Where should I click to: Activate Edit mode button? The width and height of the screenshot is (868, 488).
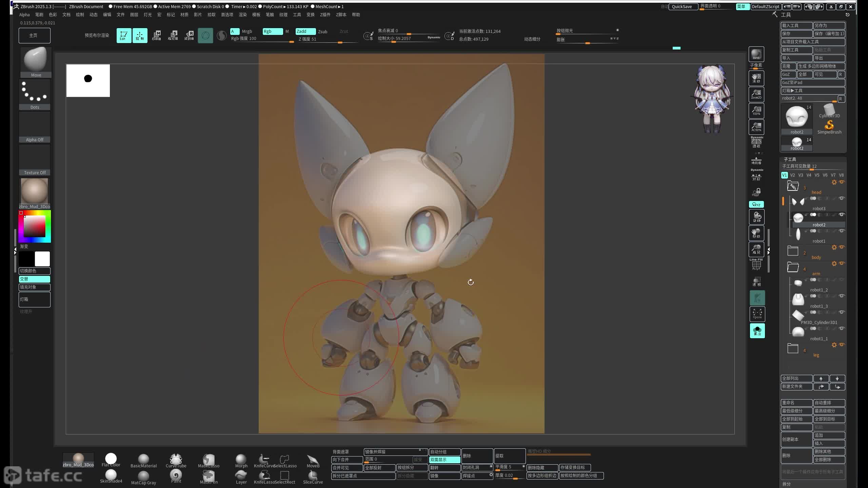[124, 35]
